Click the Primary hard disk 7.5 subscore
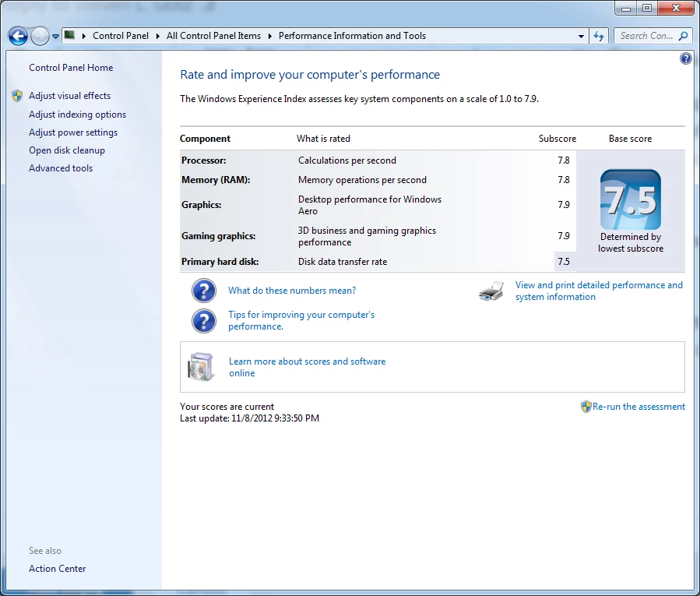Image resolution: width=700 pixels, height=596 pixels. tap(564, 262)
